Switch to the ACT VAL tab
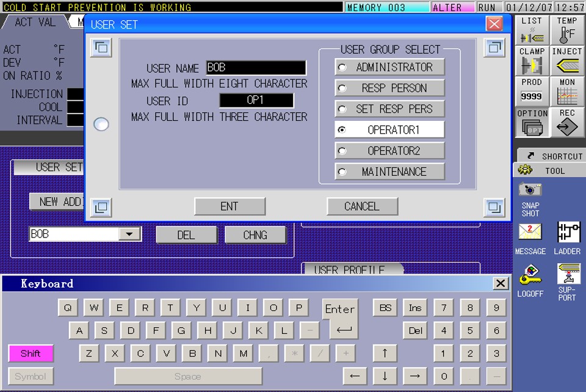586x392 pixels. tap(37, 23)
